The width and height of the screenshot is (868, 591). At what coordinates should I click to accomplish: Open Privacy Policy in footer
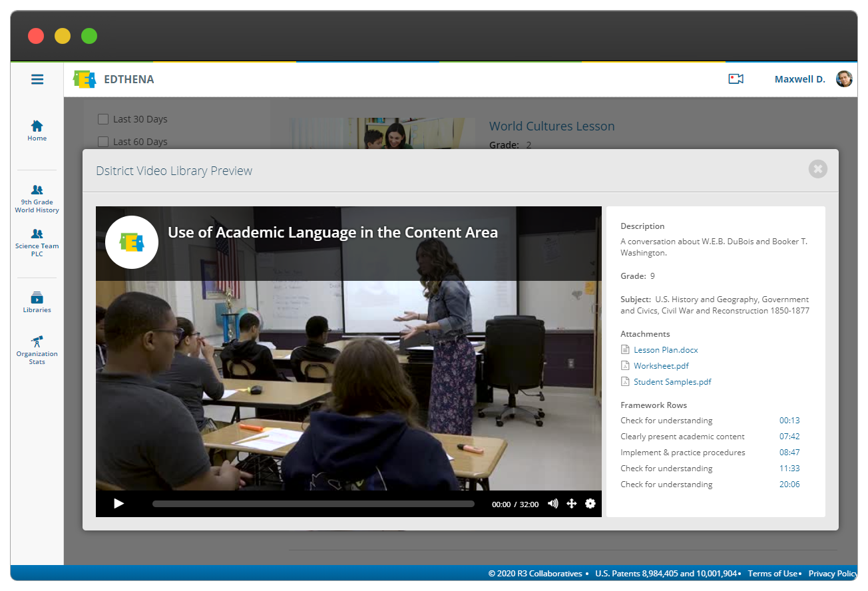click(x=833, y=574)
